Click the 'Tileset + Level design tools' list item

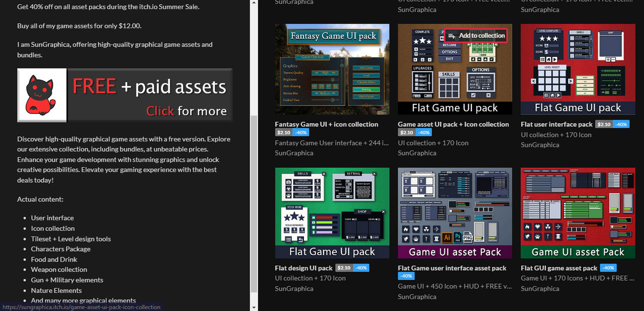click(71, 239)
